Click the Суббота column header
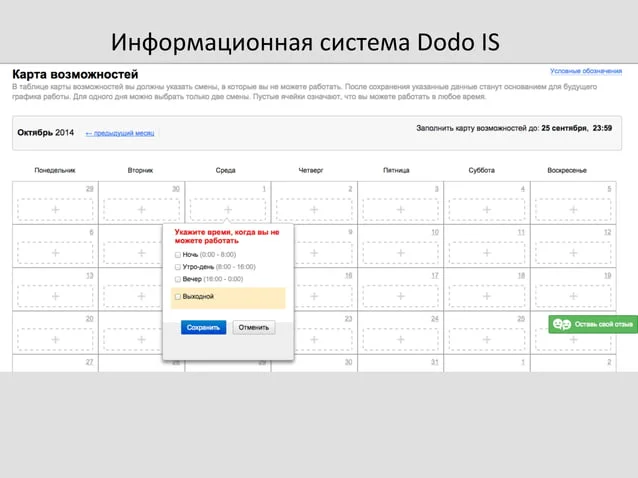The image size is (638, 478). (481, 170)
